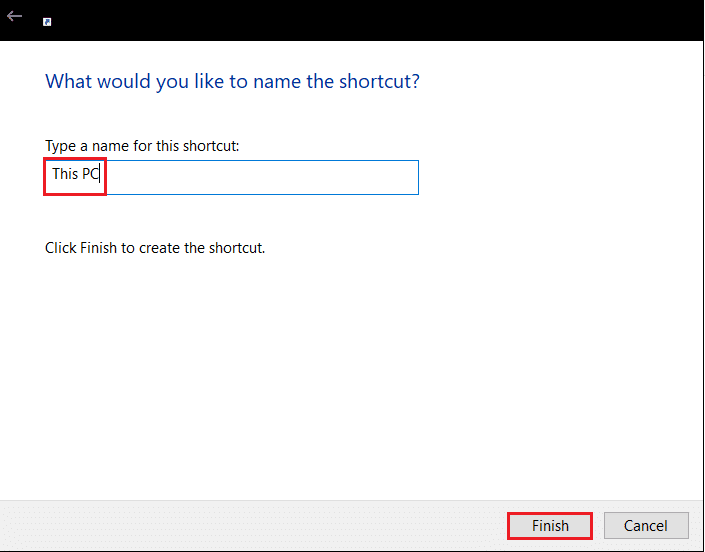Click the 'What would you like to name' heading

pyautogui.click(x=232, y=81)
